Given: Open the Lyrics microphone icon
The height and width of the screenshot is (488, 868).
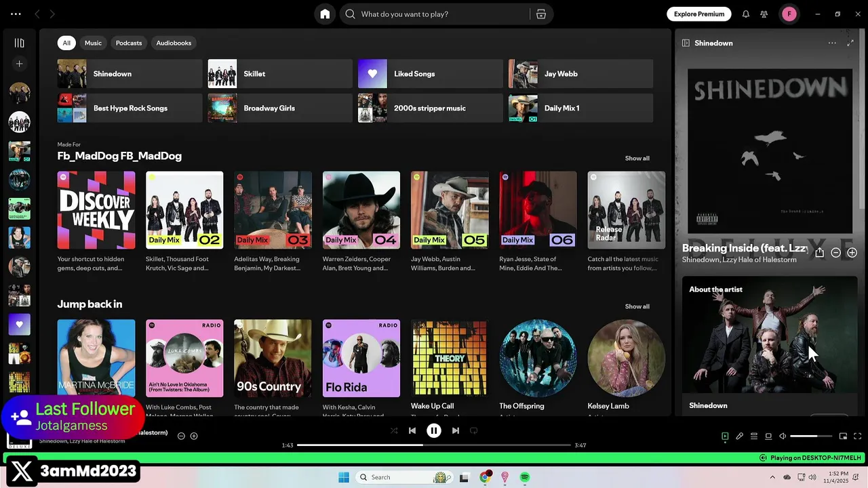Looking at the screenshot, I should click(x=739, y=436).
